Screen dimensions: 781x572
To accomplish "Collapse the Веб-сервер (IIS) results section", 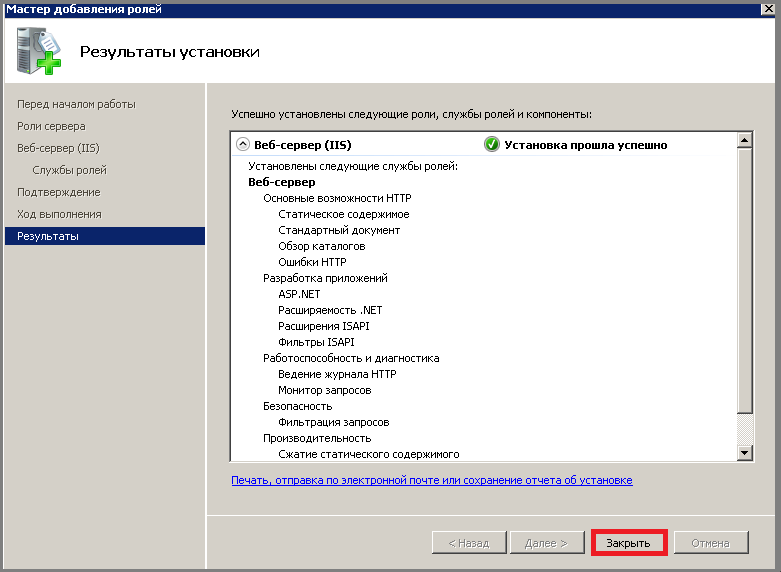I will tap(243, 144).
